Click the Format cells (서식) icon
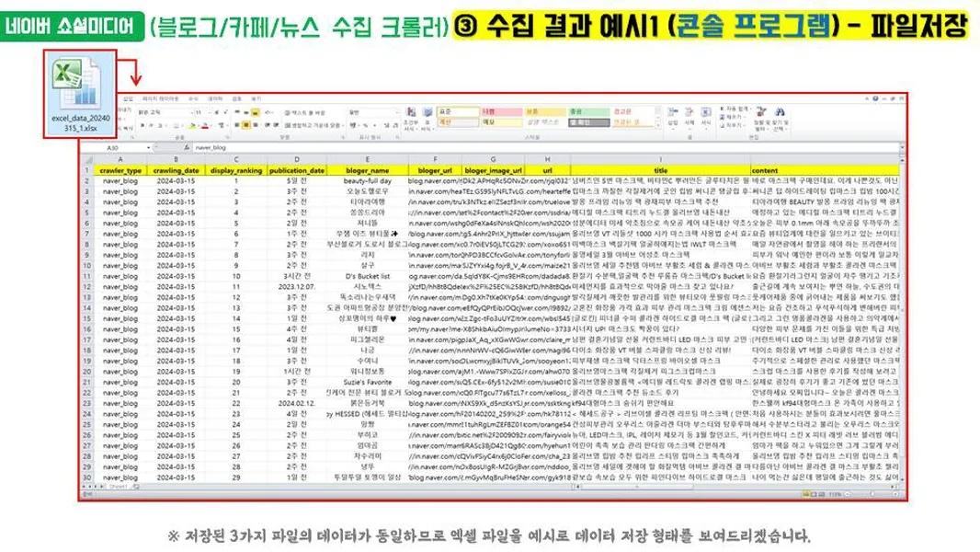 pos(706,112)
